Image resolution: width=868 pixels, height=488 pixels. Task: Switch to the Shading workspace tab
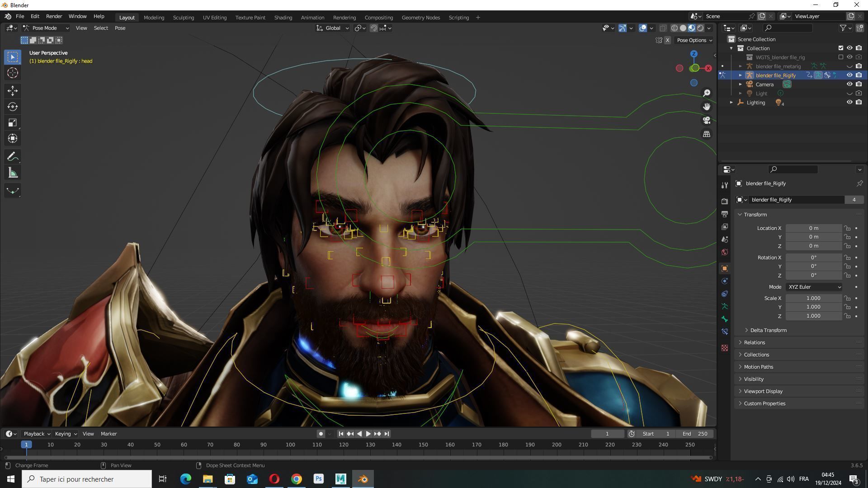pos(283,18)
